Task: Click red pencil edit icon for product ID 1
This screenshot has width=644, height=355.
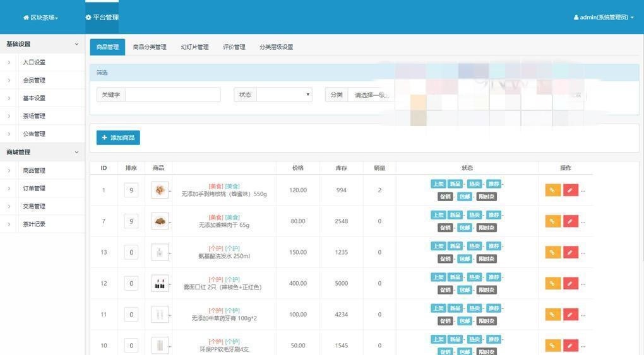Action: coord(571,190)
